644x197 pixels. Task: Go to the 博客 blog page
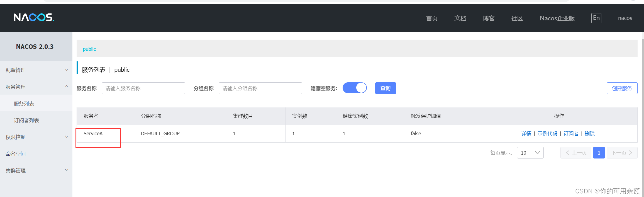[489, 18]
